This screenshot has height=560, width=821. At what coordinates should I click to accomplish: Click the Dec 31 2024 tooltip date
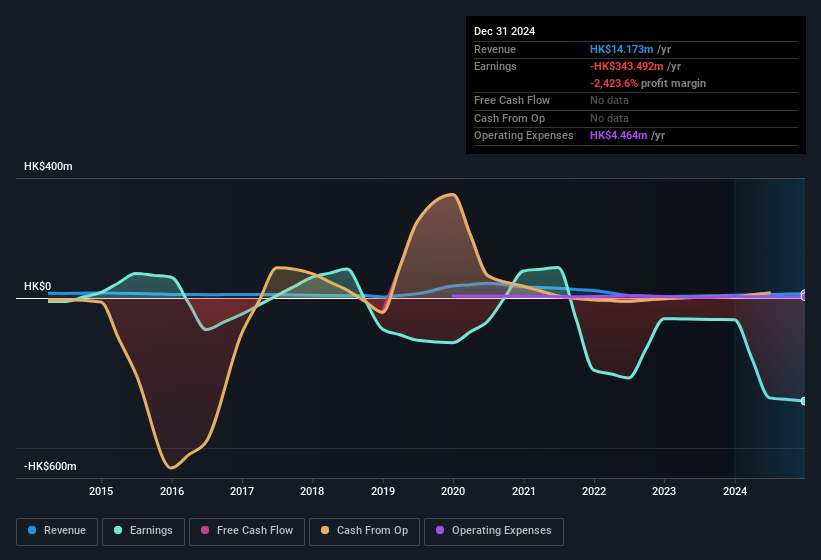point(504,31)
